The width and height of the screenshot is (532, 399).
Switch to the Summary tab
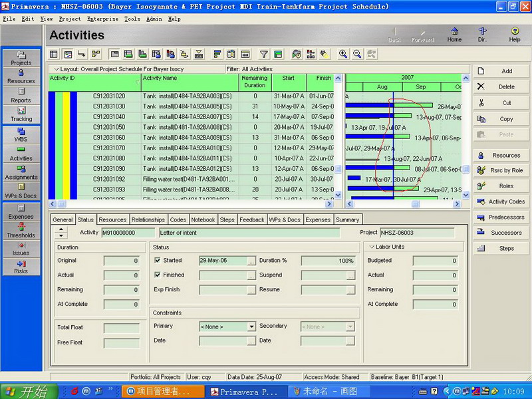347,219
